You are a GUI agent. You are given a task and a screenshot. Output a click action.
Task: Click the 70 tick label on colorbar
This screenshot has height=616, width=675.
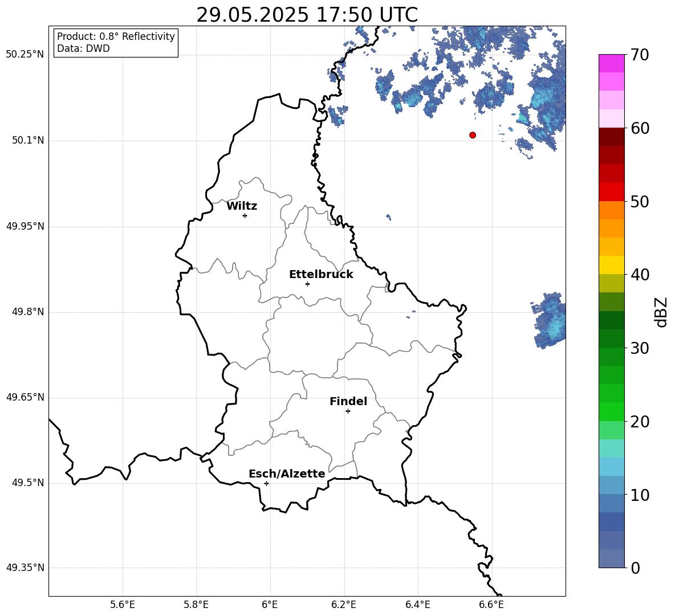pos(640,55)
